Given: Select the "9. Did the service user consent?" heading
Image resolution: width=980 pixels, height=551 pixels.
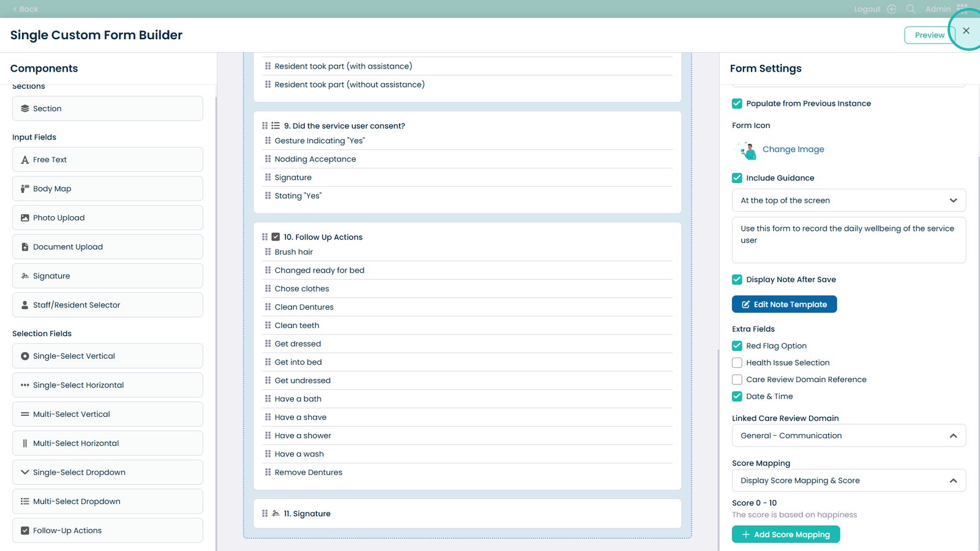Looking at the screenshot, I should click(x=344, y=126).
